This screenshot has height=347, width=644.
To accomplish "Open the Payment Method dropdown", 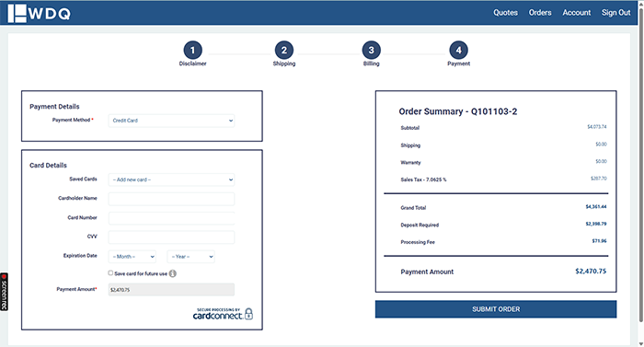I will [171, 121].
